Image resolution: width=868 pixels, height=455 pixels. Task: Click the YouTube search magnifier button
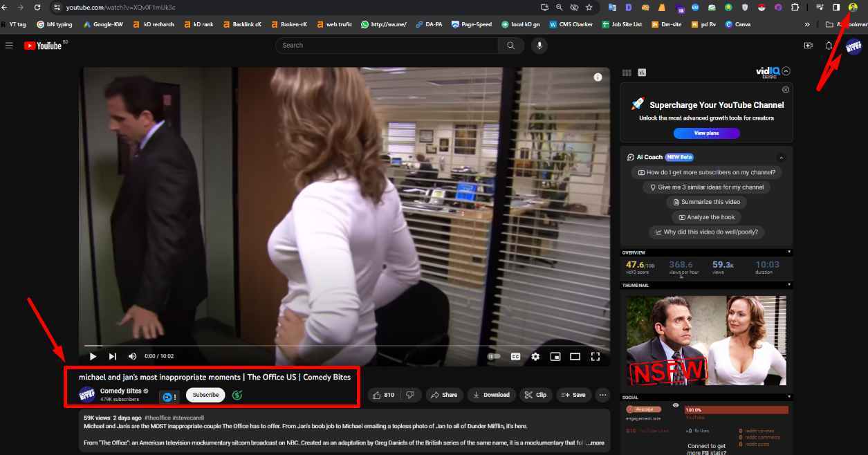pyautogui.click(x=510, y=46)
